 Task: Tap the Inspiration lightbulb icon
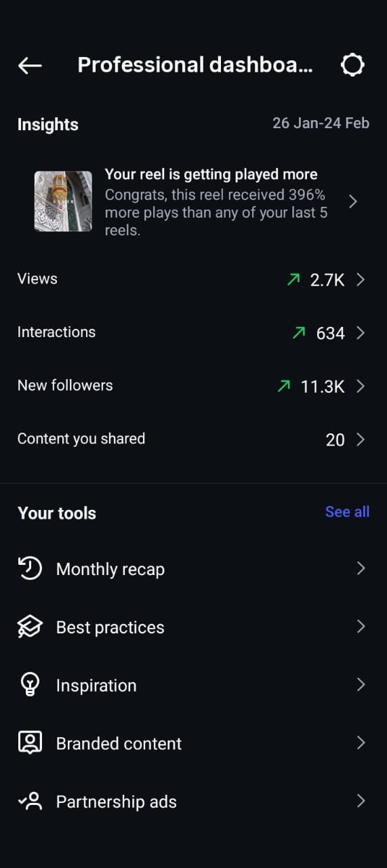[30, 685]
